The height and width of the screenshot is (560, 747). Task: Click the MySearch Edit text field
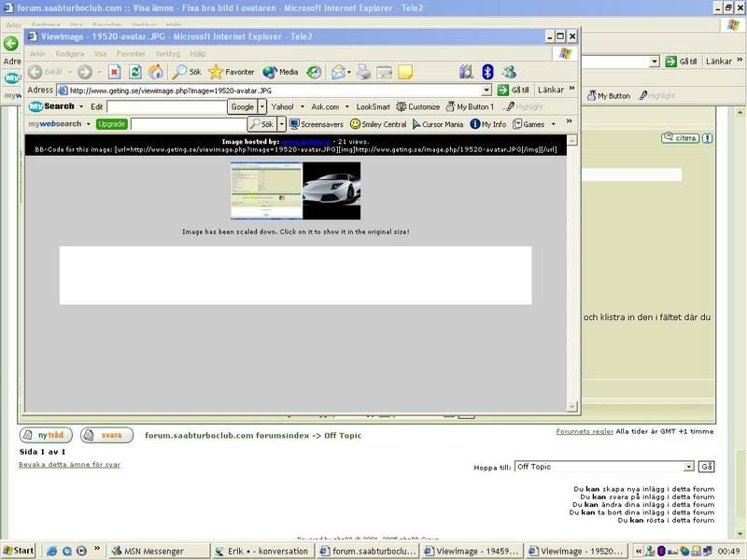[166, 107]
